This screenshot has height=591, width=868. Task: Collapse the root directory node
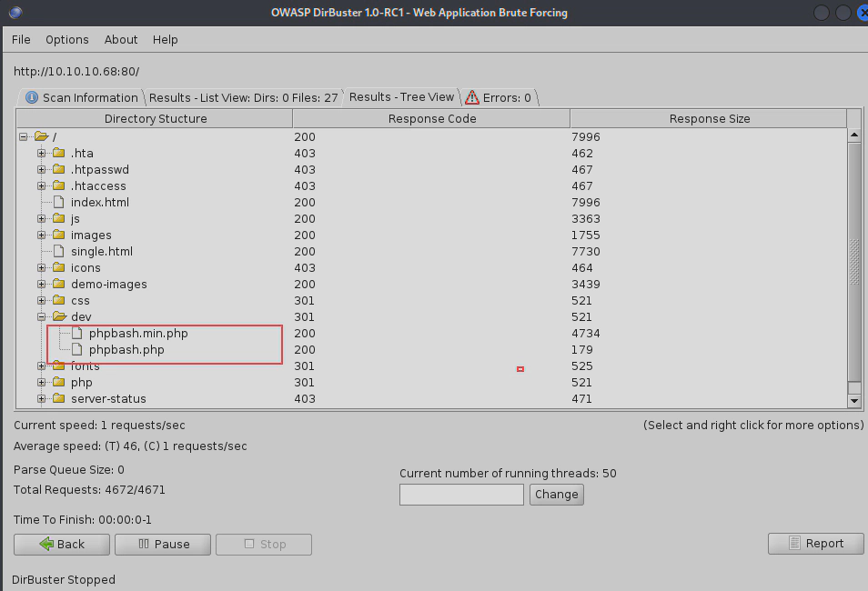24,137
